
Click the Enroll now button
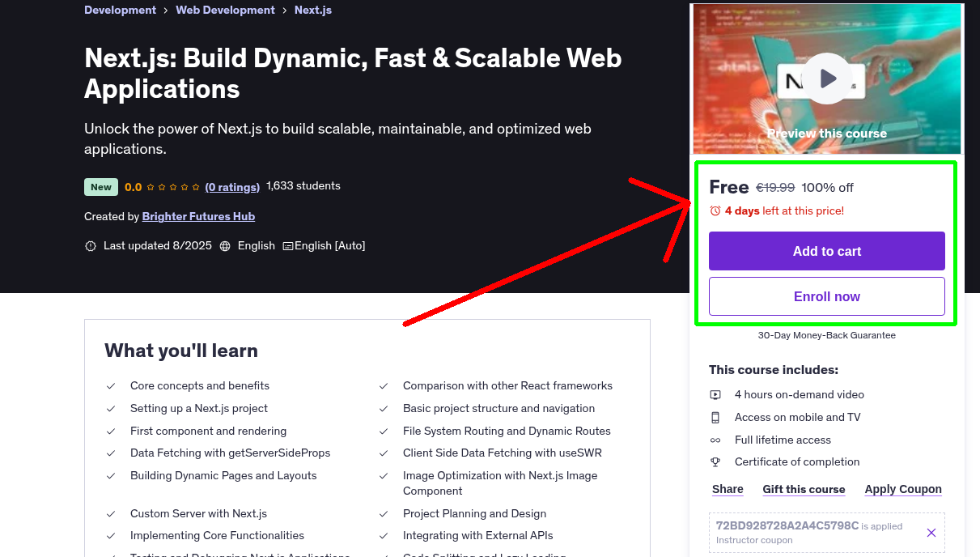pos(827,296)
